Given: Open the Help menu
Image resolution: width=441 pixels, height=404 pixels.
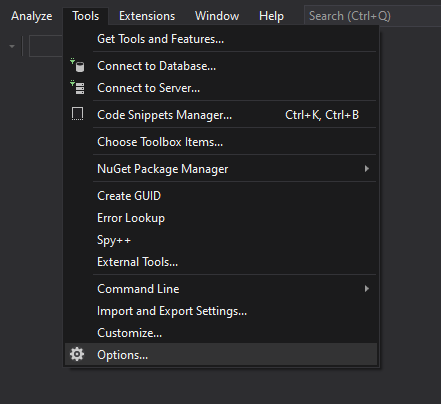Looking at the screenshot, I should [271, 16].
